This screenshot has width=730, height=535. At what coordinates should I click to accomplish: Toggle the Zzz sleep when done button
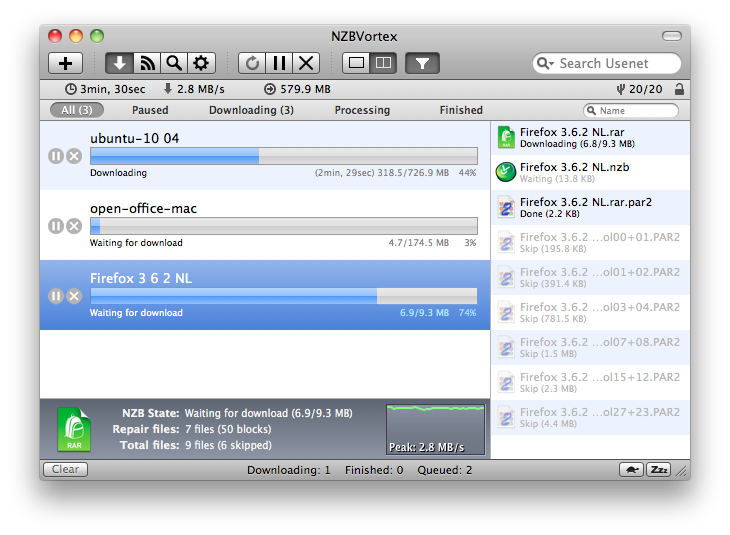click(658, 469)
